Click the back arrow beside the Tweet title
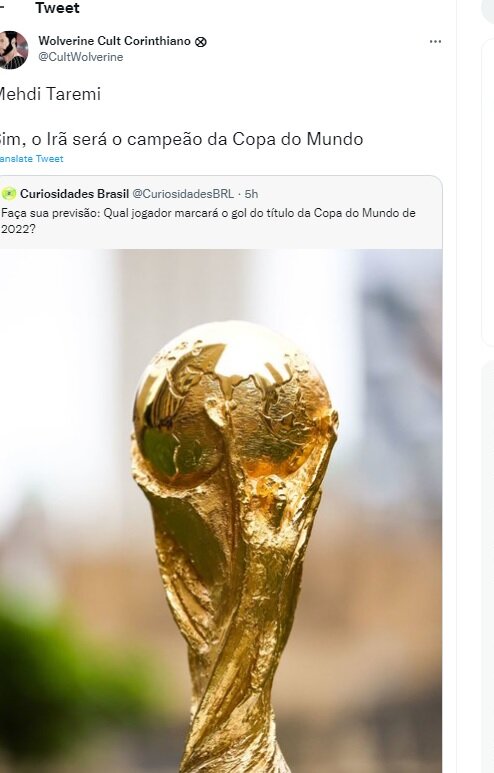Screen dimensions: 494x773 (2, 8)
